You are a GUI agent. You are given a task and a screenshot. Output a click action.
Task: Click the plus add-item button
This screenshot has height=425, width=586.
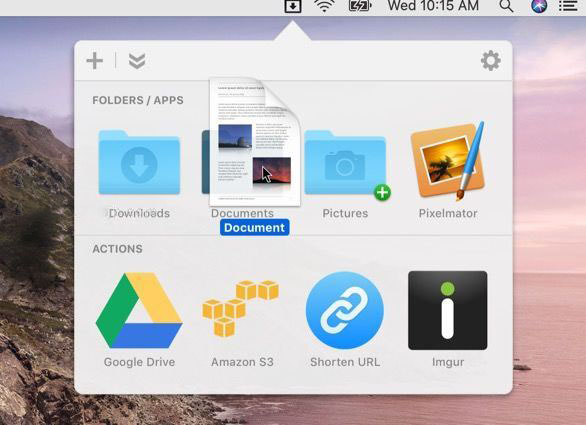click(95, 61)
